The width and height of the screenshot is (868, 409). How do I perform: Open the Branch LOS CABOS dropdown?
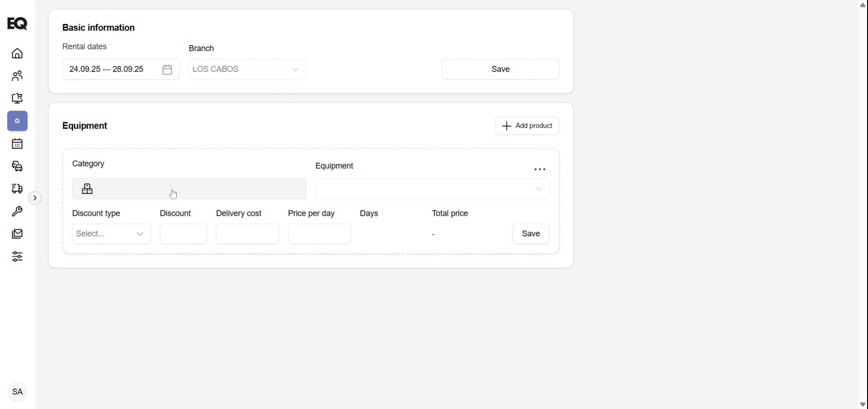coord(247,69)
